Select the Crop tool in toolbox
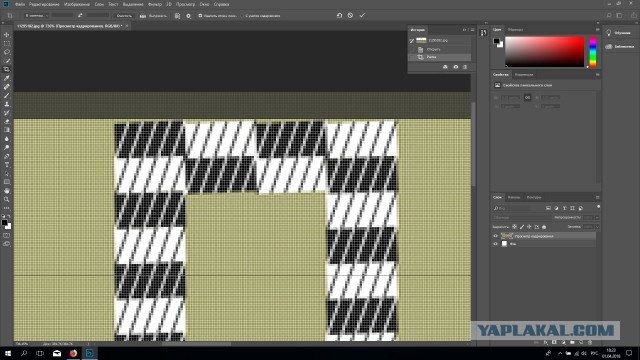 (7, 69)
